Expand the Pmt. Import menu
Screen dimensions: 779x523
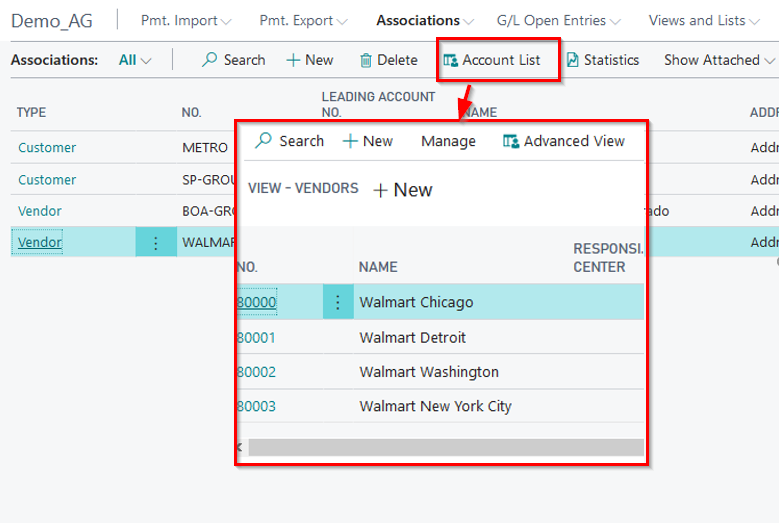click(x=186, y=20)
